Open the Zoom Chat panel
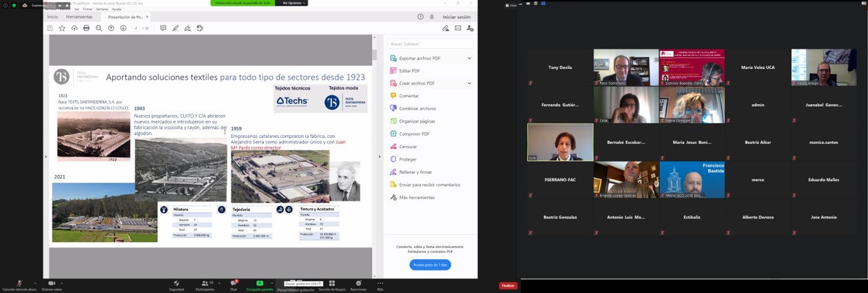Image resolution: width=868 pixels, height=293 pixels. click(x=234, y=284)
